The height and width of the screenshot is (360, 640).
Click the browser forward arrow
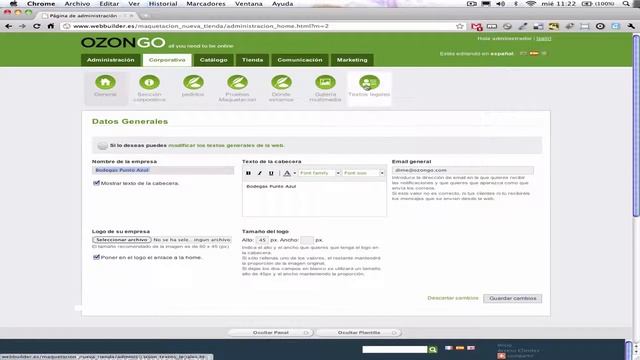click(x=22, y=26)
